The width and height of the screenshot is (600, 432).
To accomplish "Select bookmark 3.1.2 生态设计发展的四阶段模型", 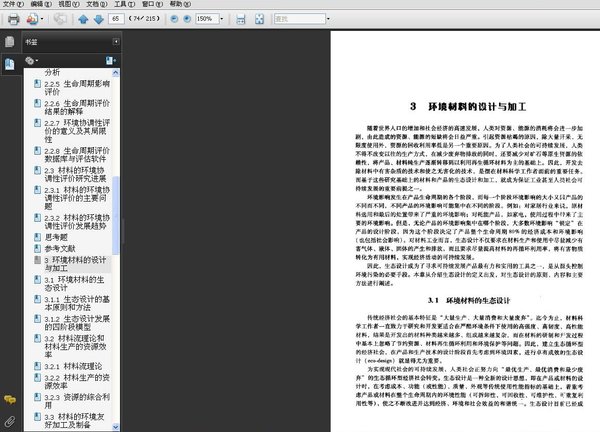I will pyautogui.click(x=77, y=323).
